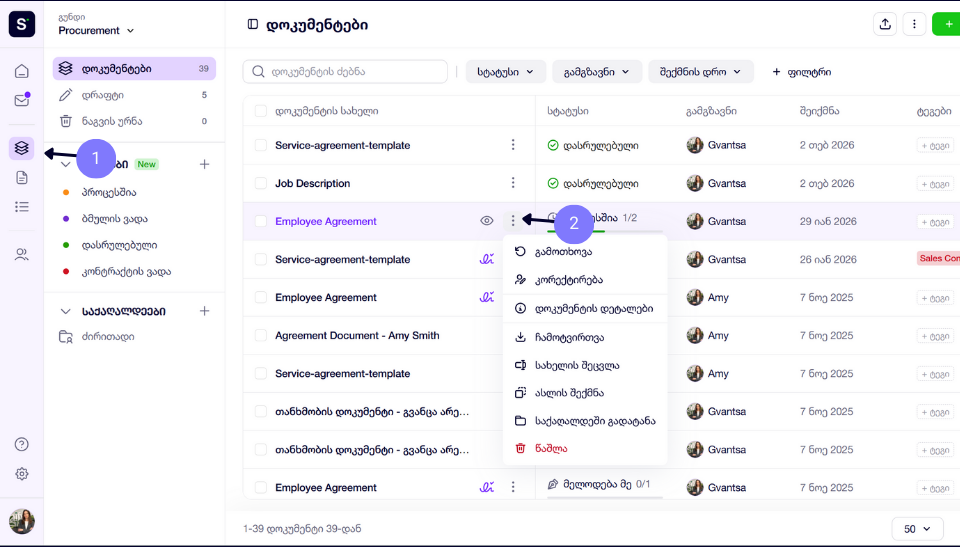The width and height of the screenshot is (960, 547).
Task: Check the first Service-agreement-template row
Action: 261,145
